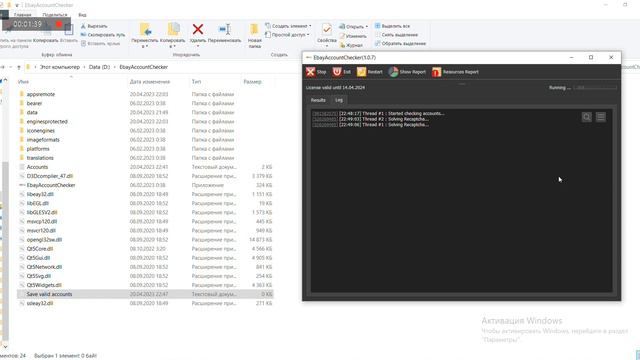Sort by the Размер column header

click(x=252, y=82)
